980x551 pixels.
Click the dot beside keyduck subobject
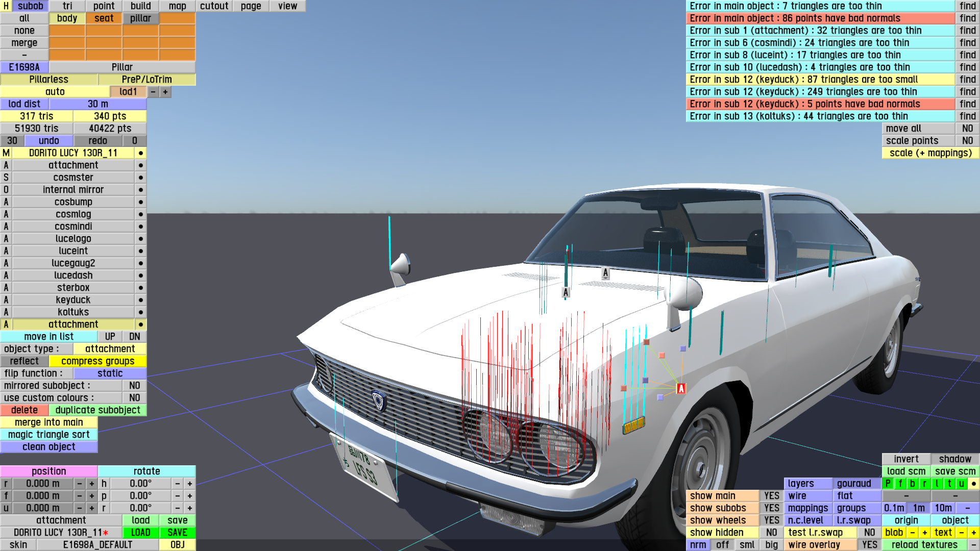(x=140, y=300)
